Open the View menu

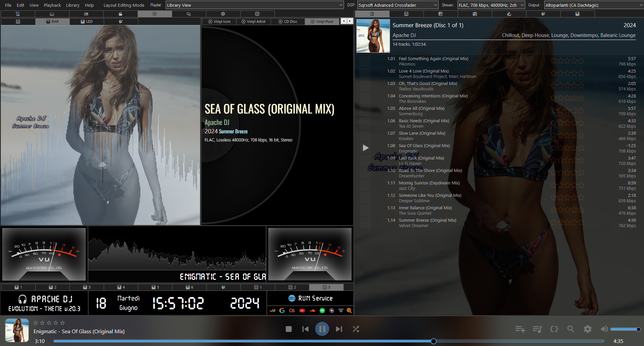34,5
